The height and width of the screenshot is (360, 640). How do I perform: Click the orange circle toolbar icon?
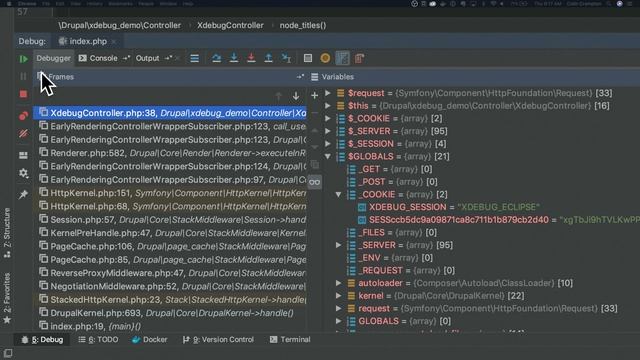pyautogui.click(x=325, y=58)
